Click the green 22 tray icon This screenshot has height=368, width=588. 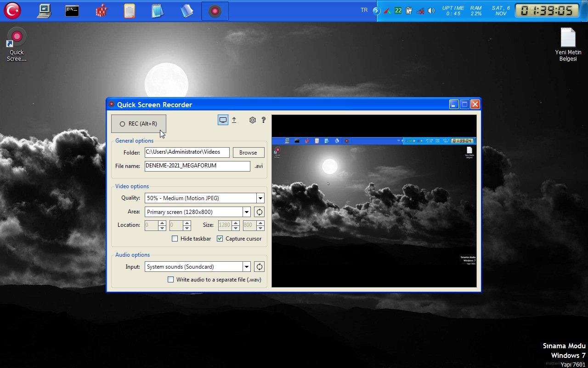398,11
